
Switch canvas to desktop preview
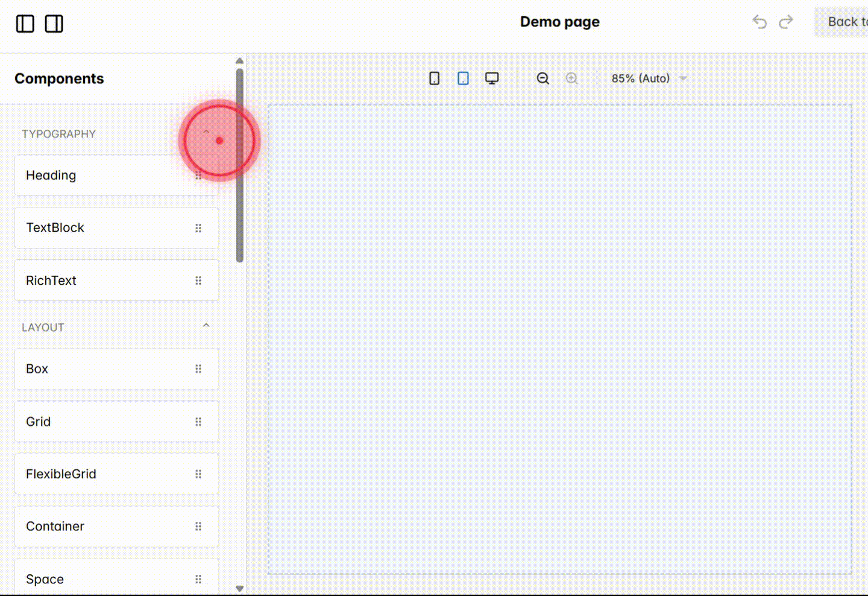[492, 78]
